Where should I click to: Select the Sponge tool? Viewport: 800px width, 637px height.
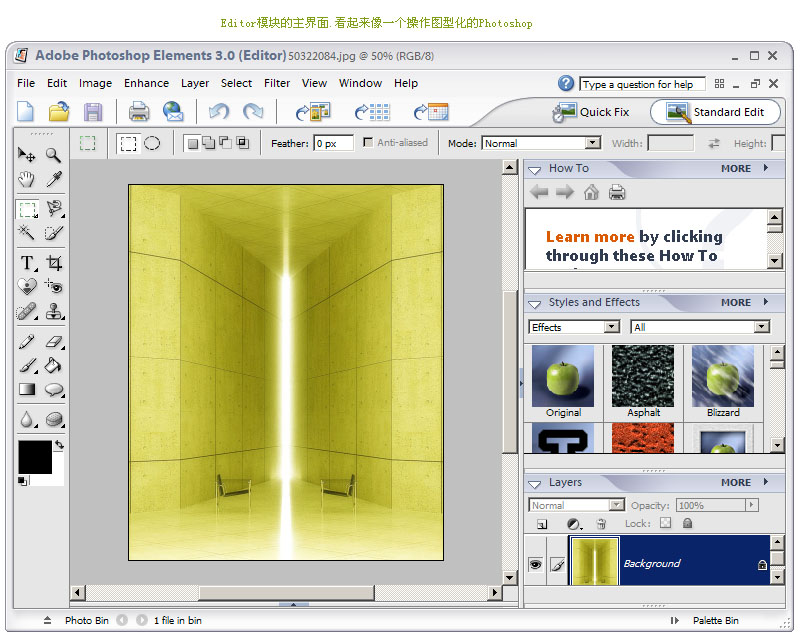pyautogui.click(x=54, y=419)
